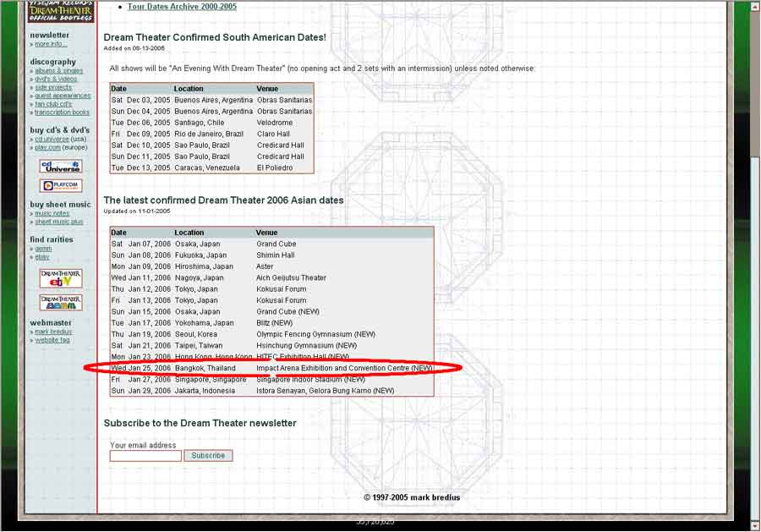Click the scrollbar down arrow
The image size is (761, 532).
755,526
